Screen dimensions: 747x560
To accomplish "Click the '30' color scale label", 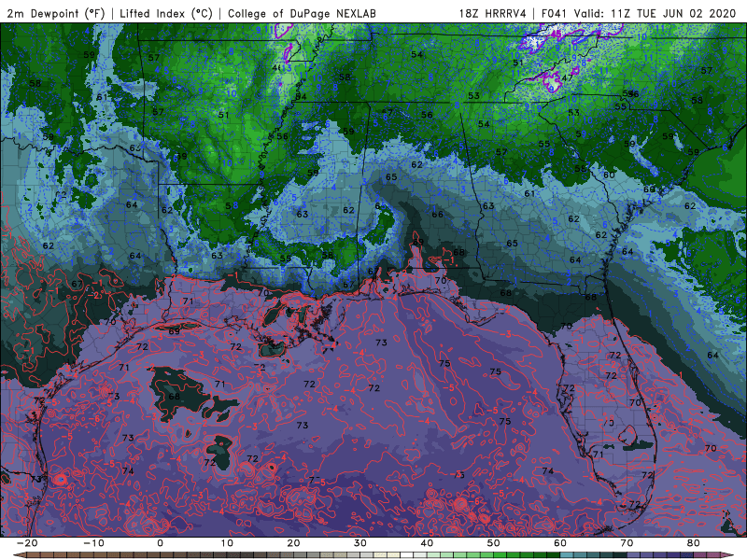I will click(360, 543).
